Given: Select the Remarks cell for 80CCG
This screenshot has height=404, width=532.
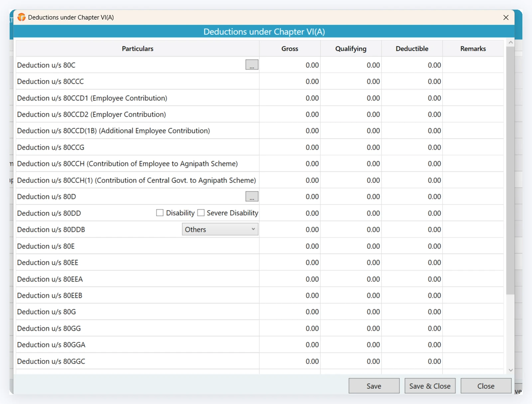Looking at the screenshot, I should click(x=473, y=147).
